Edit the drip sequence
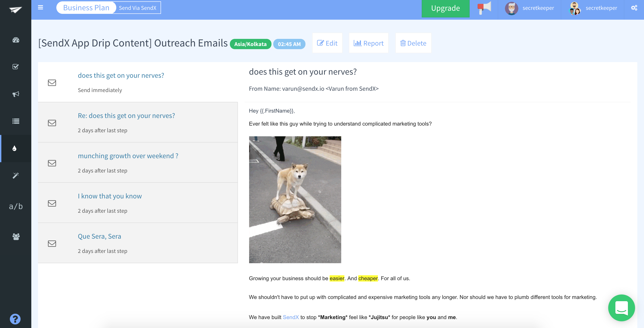Viewport: 644px width, 328px height. point(327,43)
